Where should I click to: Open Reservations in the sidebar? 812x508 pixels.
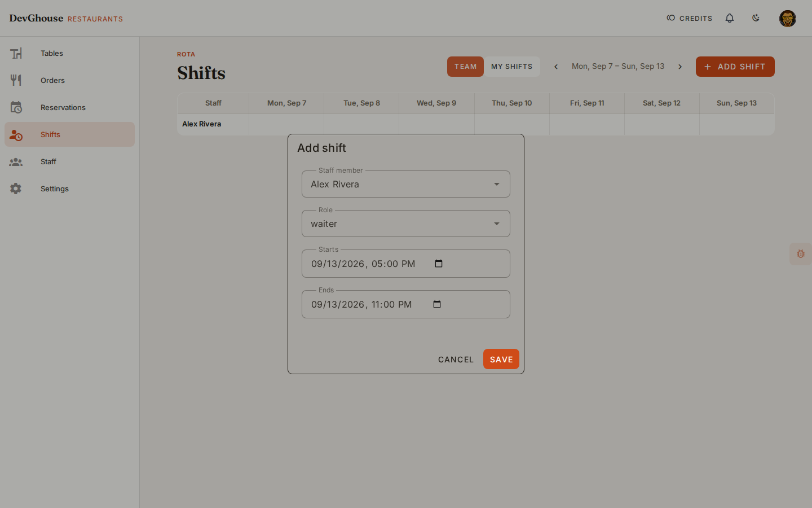[69, 107]
